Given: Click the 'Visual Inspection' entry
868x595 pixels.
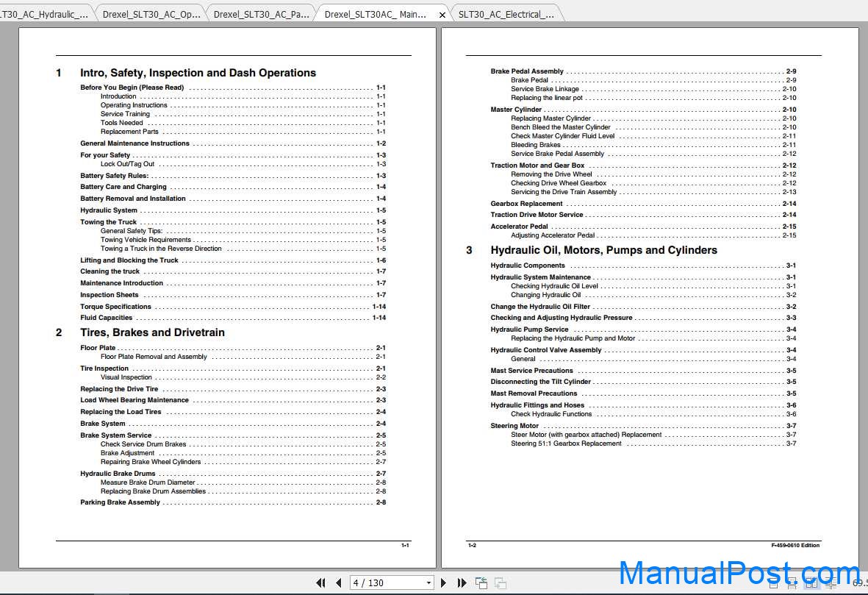Looking at the screenshot, I should (x=243, y=377).
